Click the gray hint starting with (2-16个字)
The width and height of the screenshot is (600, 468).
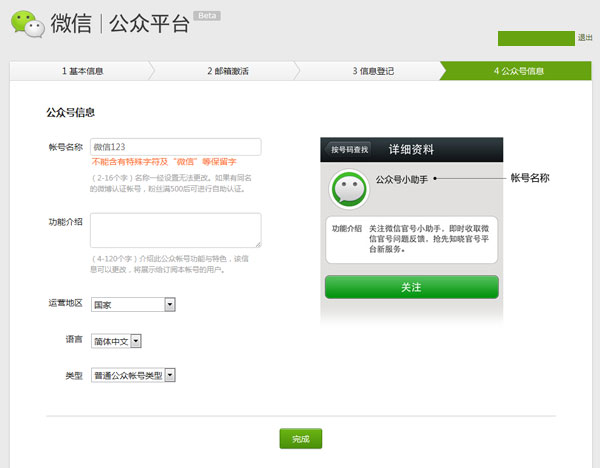tap(171, 183)
